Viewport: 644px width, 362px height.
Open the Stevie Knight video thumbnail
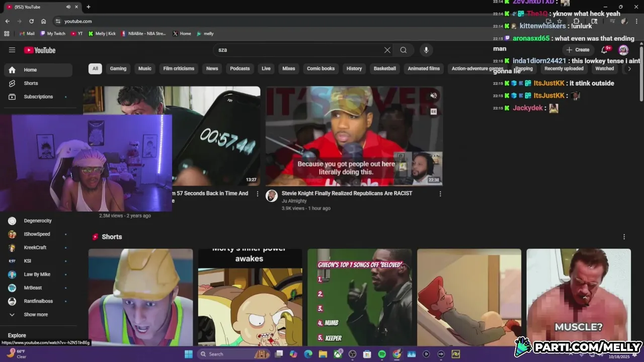tap(354, 136)
